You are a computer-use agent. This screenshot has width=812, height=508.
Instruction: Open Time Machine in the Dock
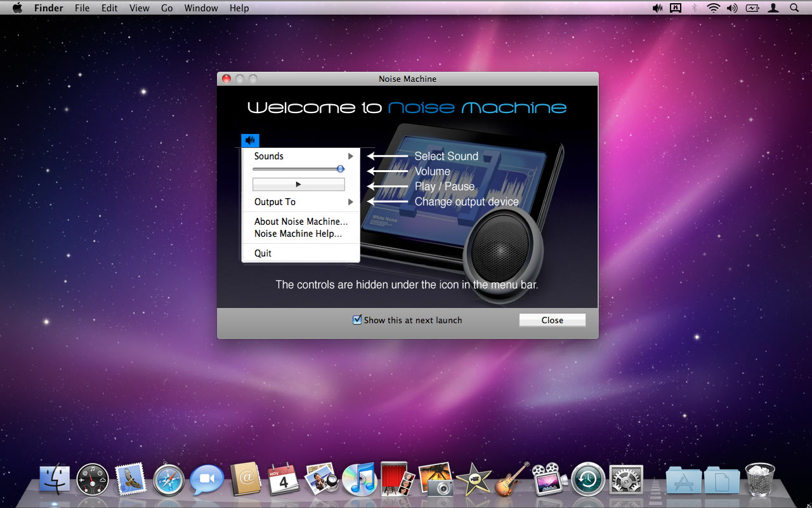[x=588, y=479]
